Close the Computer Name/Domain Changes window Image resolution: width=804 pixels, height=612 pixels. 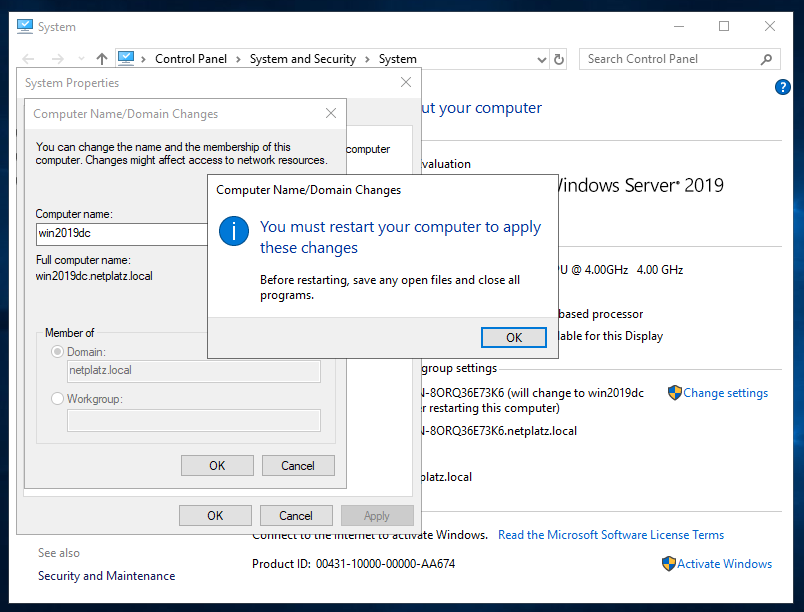tap(331, 113)
